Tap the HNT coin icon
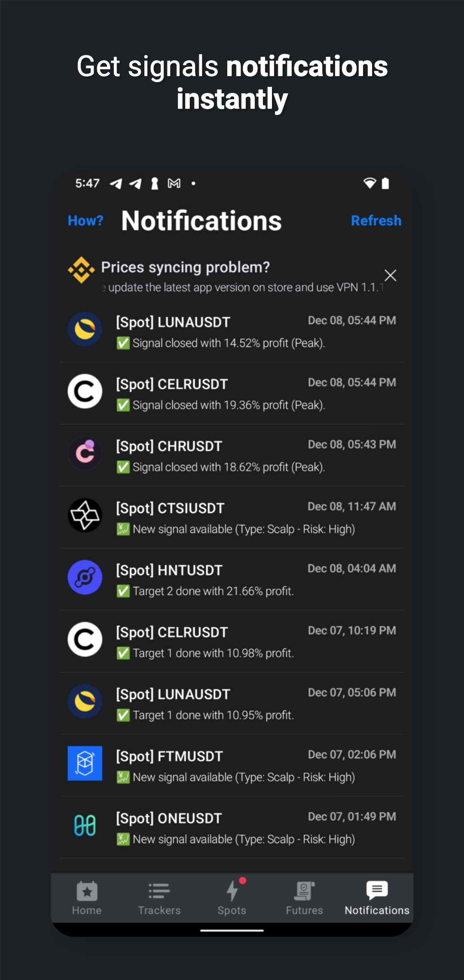 coord(85,577)
